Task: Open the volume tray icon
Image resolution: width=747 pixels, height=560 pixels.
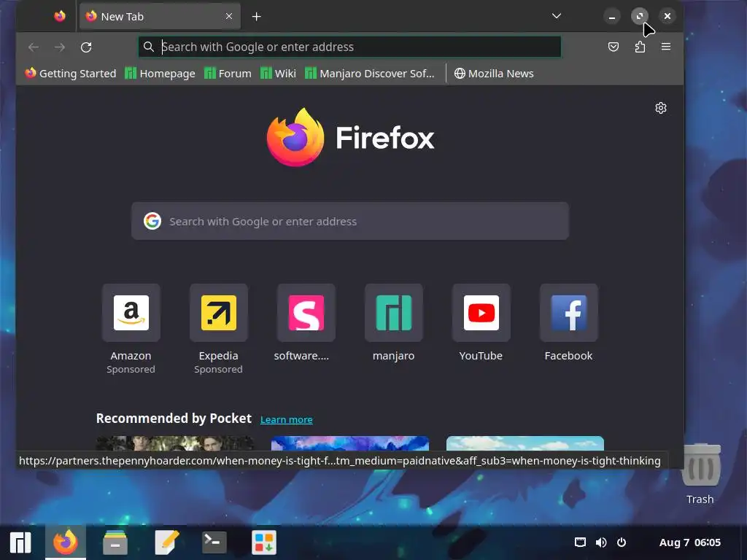Action: (601, 542)
